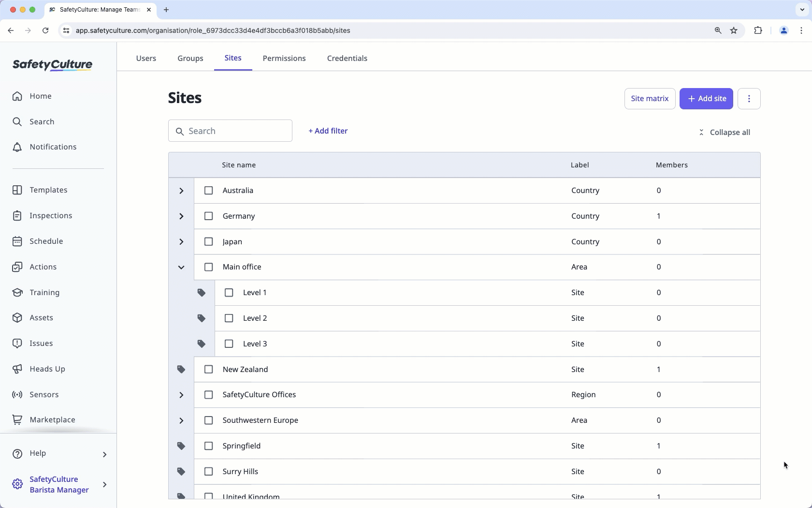812x508 pixels.
Task: Click the settings gear beside SafetyCulture Barista Manager
Action: tap(17, 484)
